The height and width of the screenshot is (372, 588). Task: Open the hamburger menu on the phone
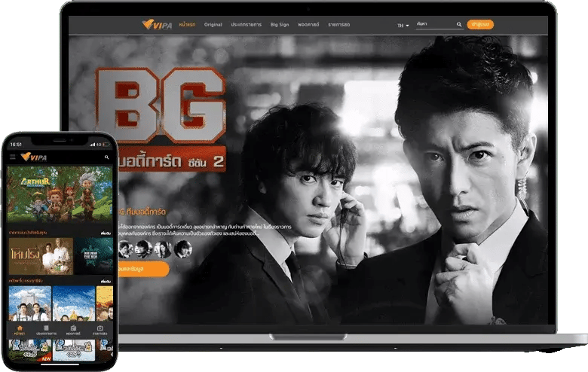12,157
